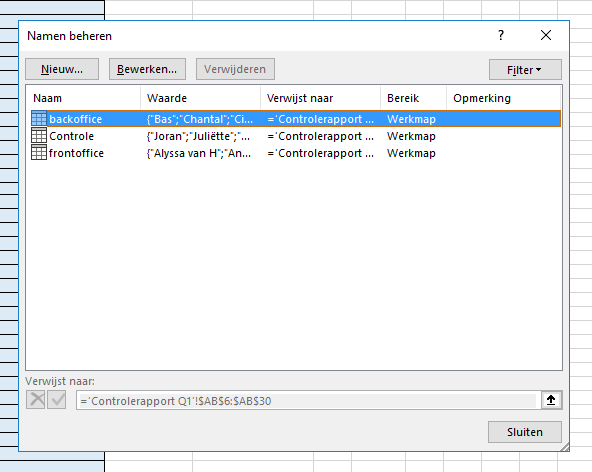Screen dimensions: 592x472
Task: Click the Nieuw... button
Action: [62, 69]
